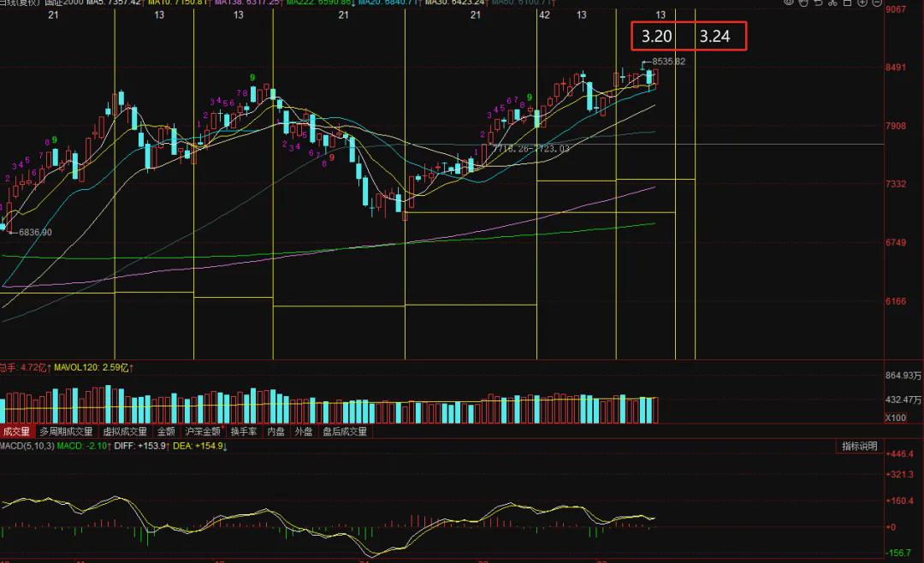
Task: Click the MA222 moving average label
Action: coord(321,3)
